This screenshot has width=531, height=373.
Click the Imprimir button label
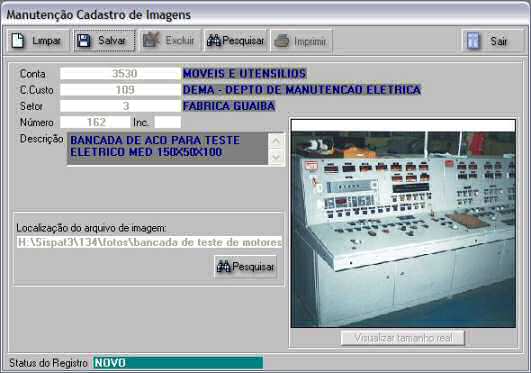[310, 42]
